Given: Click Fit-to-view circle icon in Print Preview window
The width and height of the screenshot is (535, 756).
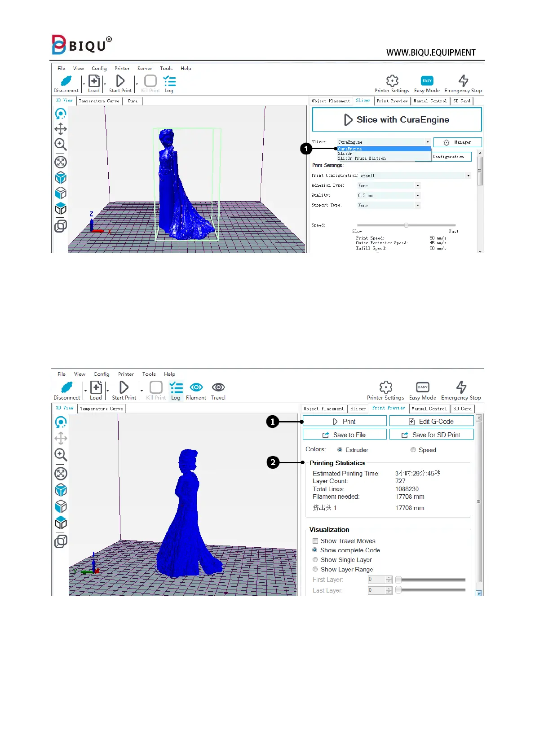Looking at the screenshot, I should click(x=61, y=474).
